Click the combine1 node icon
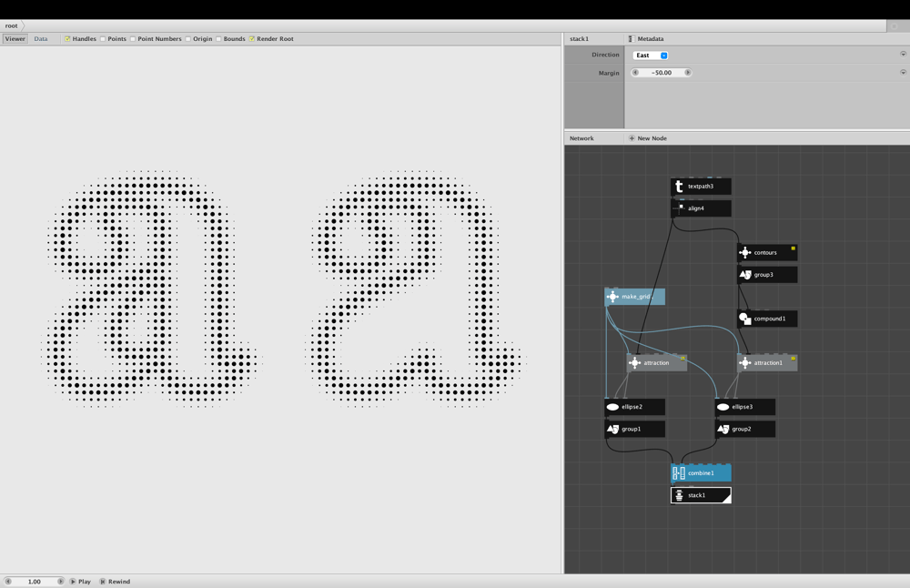Screen dimensions: 910x588 [x=679, y=473]
